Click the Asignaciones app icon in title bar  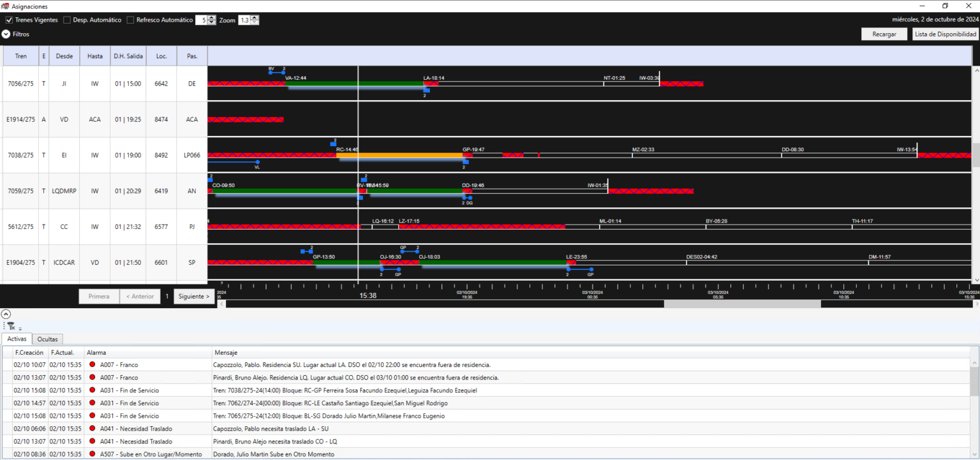tap(6, 6)
